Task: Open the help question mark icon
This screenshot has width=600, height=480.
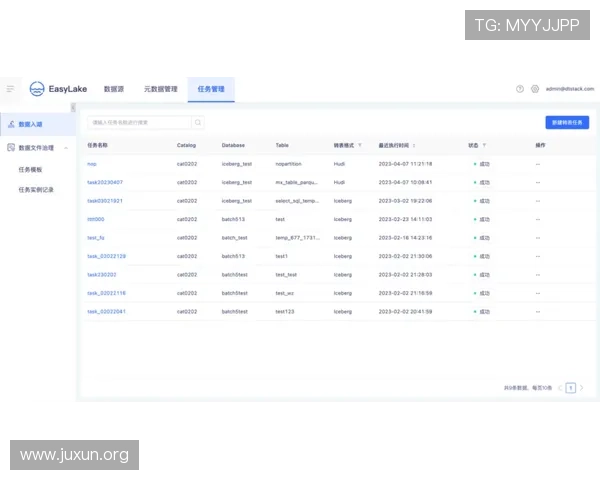Action: point(520,89)
